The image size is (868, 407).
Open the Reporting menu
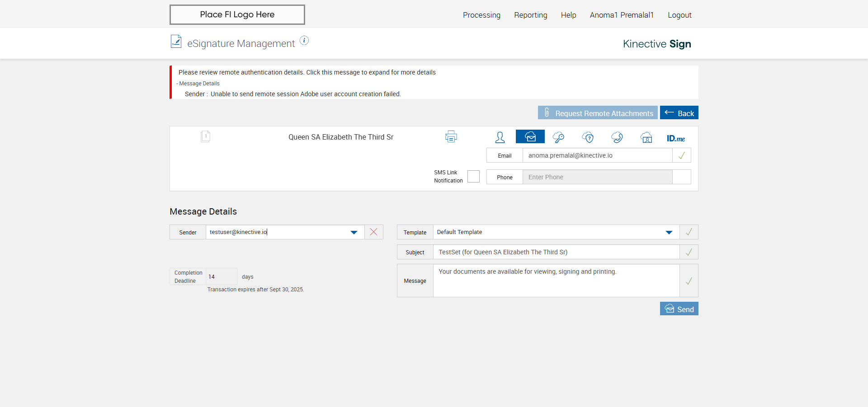click(531, 15)
